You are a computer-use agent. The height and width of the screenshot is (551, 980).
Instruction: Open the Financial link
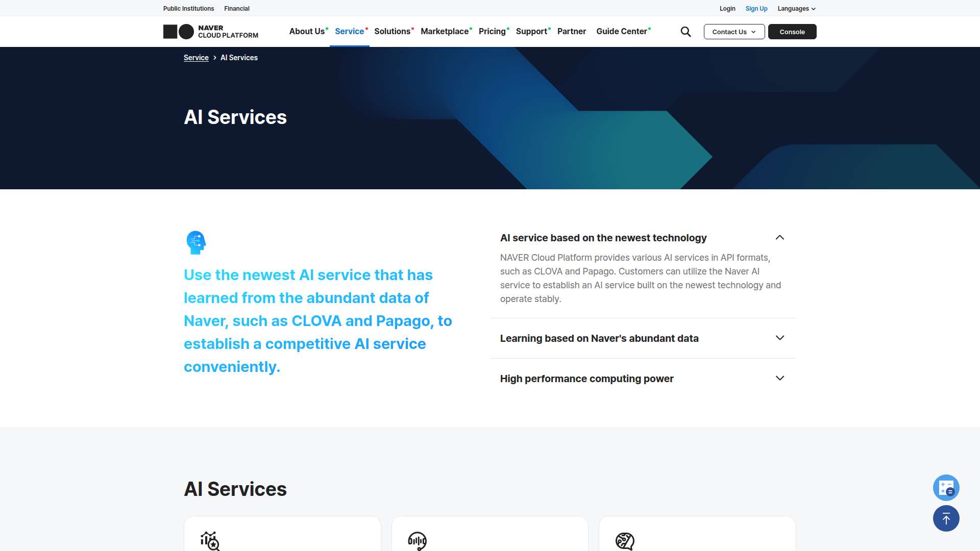pos(237,9)
